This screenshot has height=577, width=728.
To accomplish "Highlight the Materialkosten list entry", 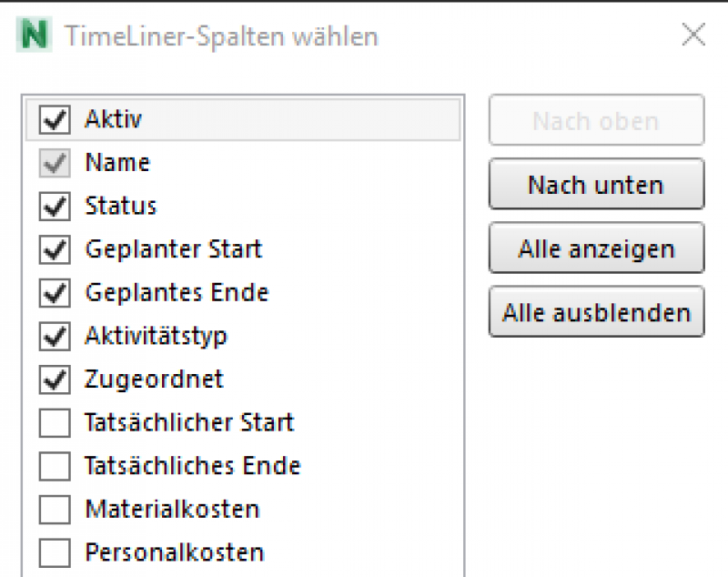I will [172, 509].
